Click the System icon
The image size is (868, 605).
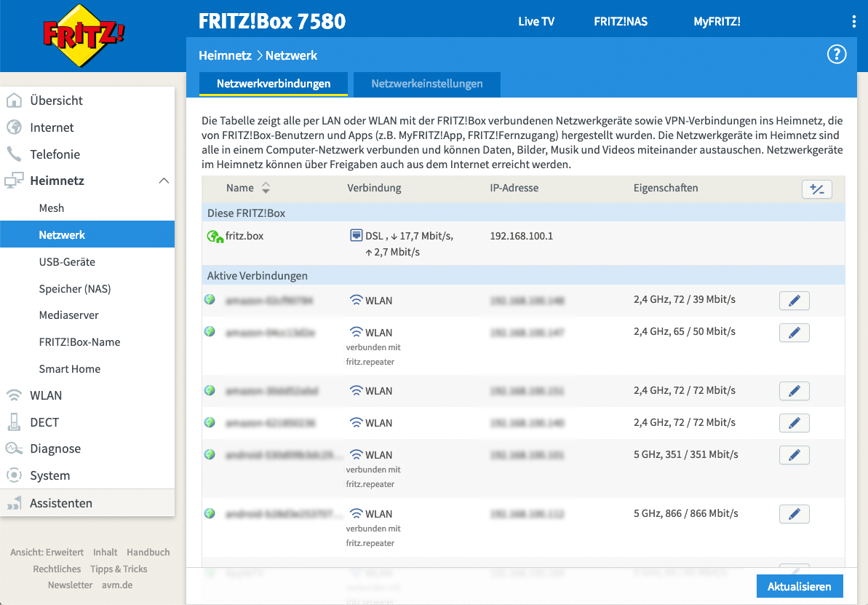click(14, 475)
